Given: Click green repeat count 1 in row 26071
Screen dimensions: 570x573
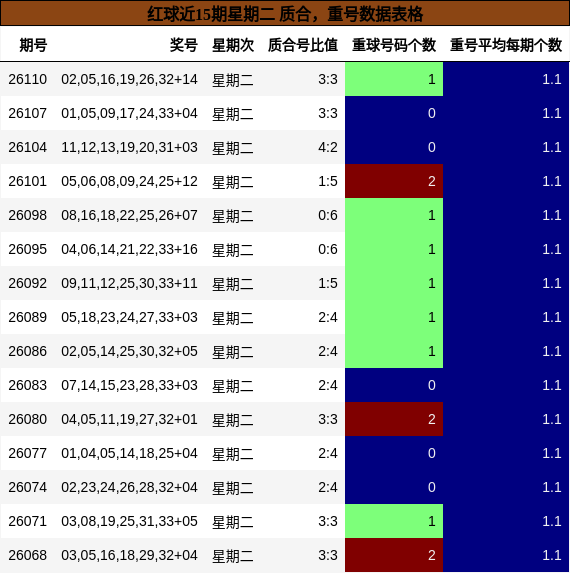Looking at the screenshot, I should pos(394,521).
